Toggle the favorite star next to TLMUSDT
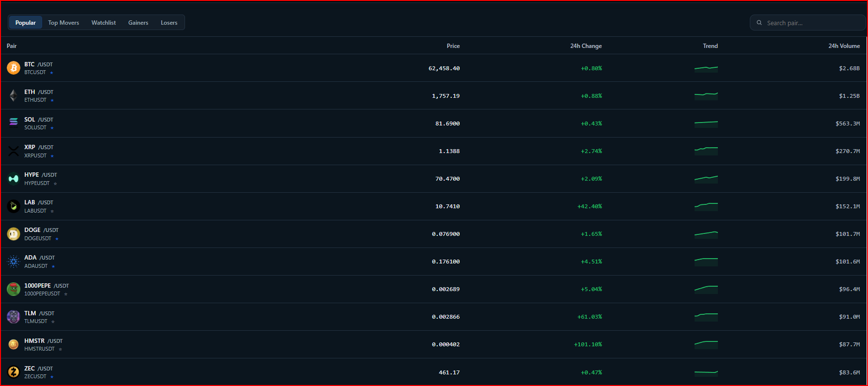 pos(53,322)
